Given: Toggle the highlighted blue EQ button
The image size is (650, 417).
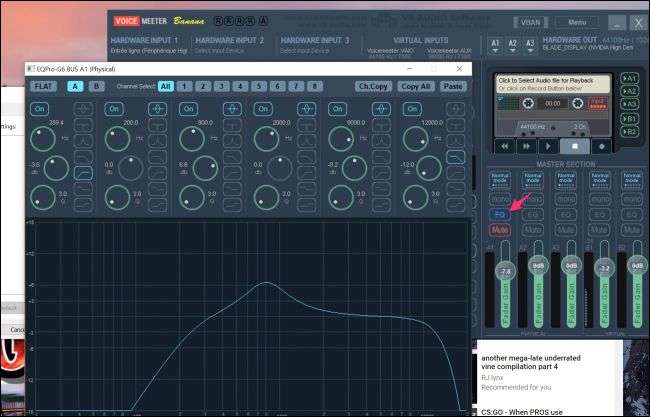Looking at the screenshot, I should coord(500,214).
